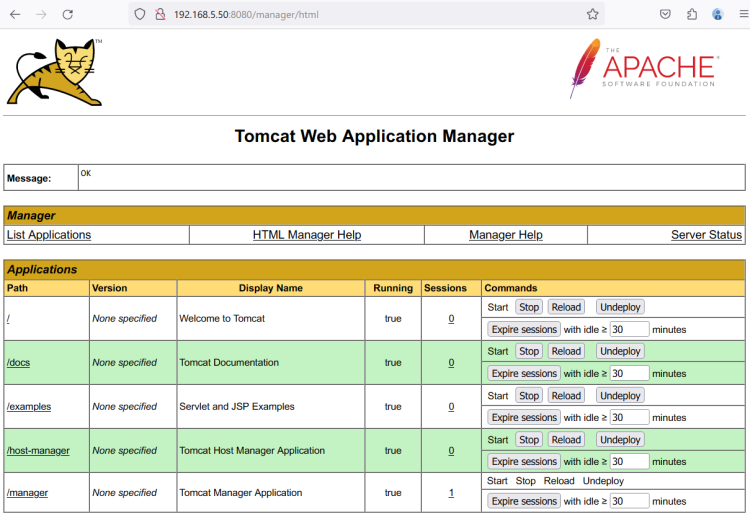Edit idle minutes field for /host-manager
The image size is (750, 522).
(x=629, y=462)
